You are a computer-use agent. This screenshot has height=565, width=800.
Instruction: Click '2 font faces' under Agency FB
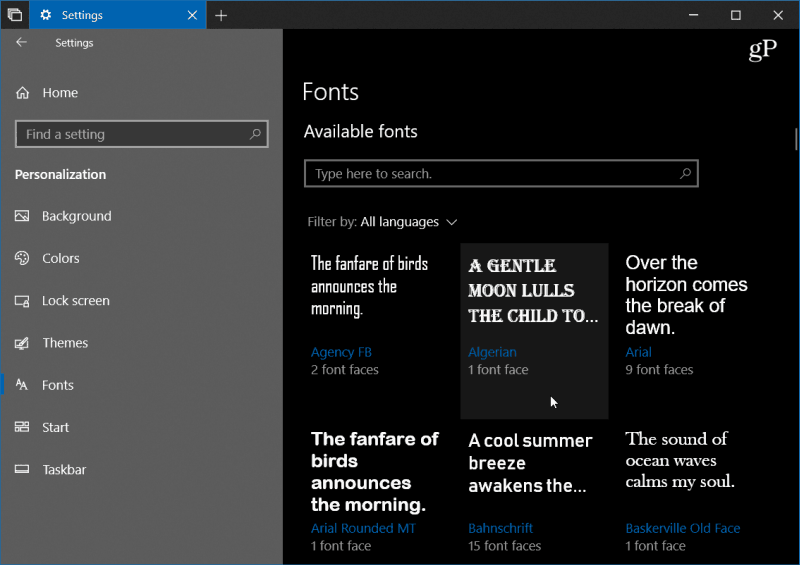coord(344,370)
